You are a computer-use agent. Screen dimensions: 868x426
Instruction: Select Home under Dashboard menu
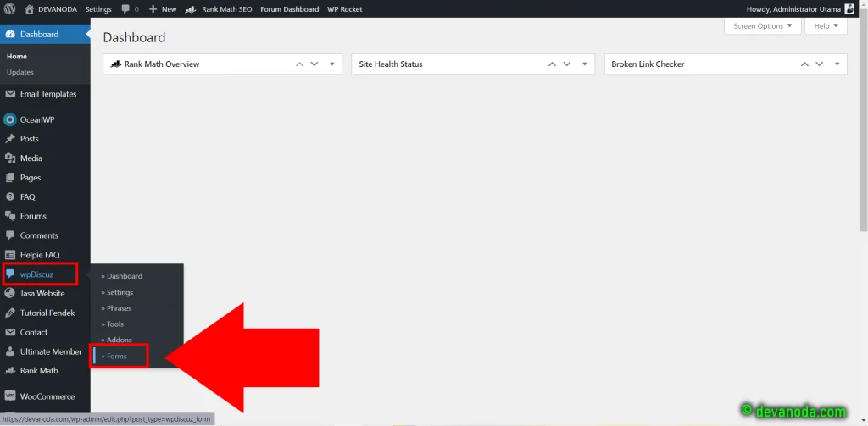17,57
